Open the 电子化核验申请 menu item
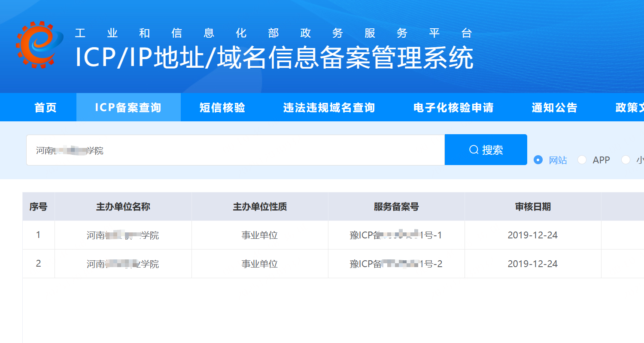644x343 pixels. 453,107
